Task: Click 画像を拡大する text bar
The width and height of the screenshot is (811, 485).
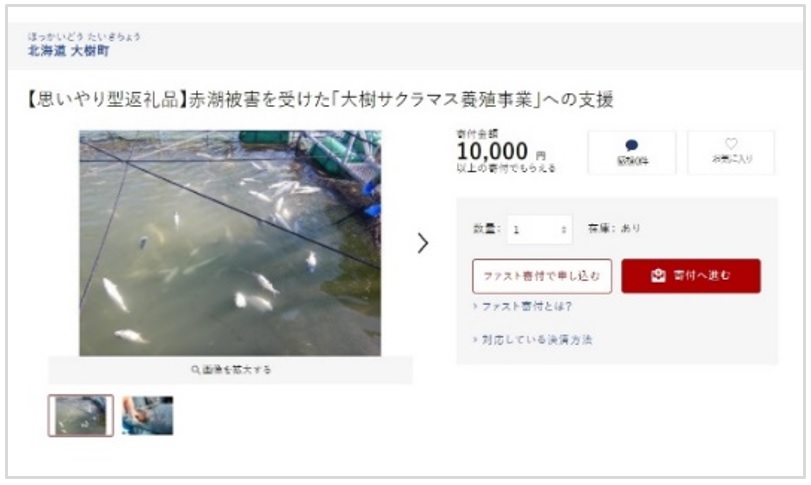Action: tap(230, 370)
